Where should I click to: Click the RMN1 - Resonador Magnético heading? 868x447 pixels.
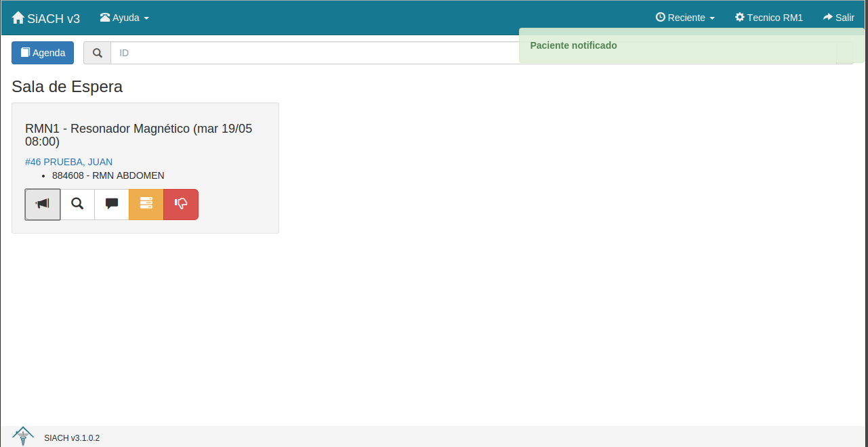coord(139,135)
